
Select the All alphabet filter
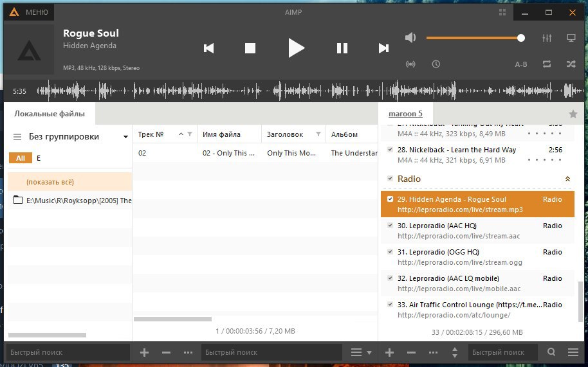[x=20, y=158]
